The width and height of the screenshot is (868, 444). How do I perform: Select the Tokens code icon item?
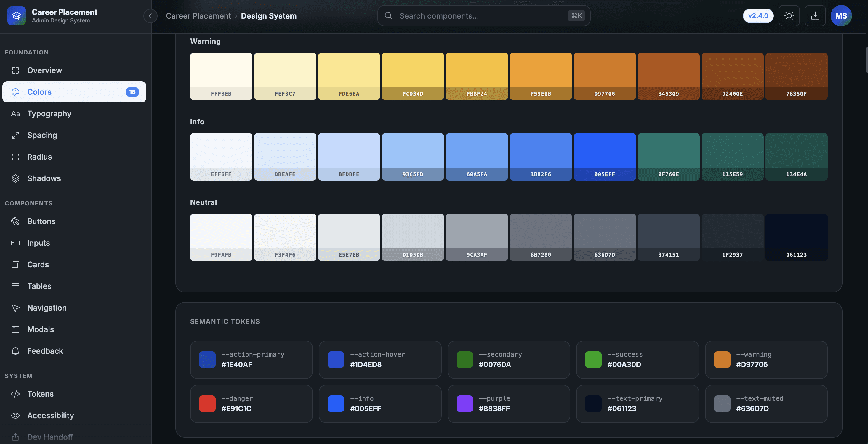click(15, 394)
